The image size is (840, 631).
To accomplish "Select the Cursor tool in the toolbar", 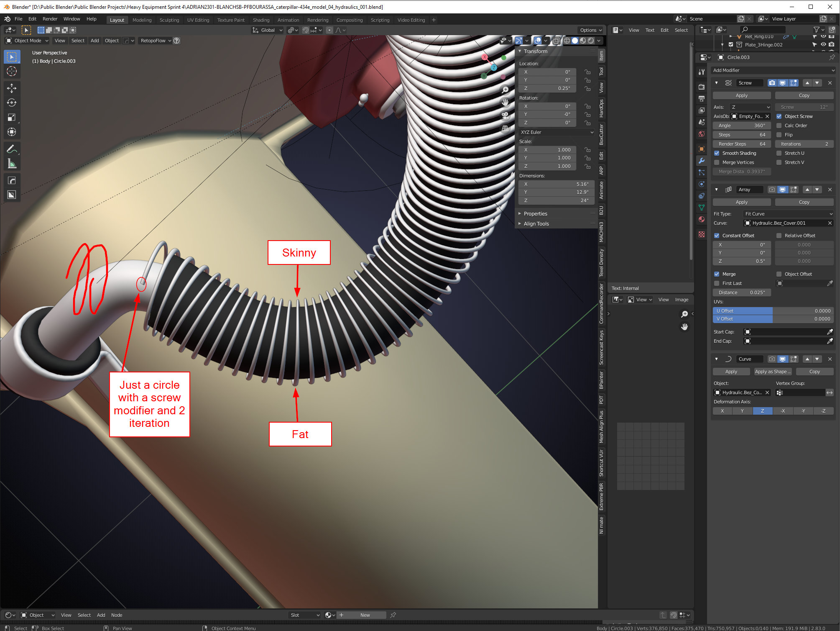I will tap(12, 72).
